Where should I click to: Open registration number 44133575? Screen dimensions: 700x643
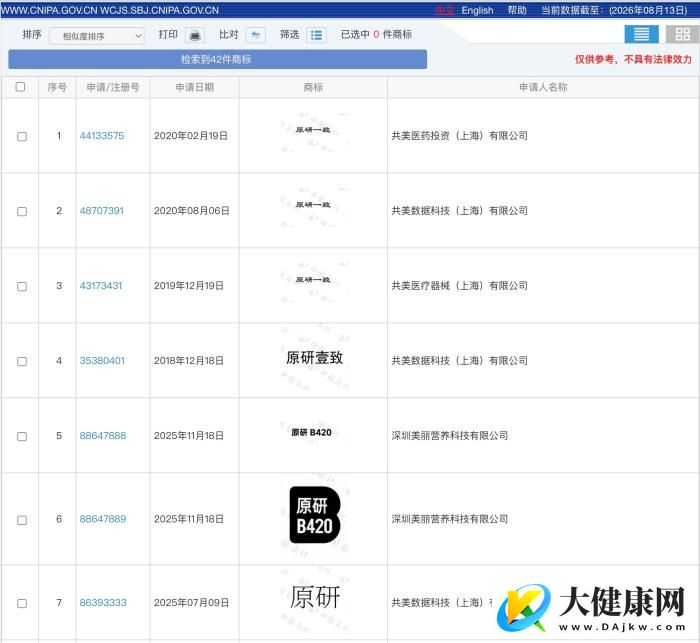[102, 136]
